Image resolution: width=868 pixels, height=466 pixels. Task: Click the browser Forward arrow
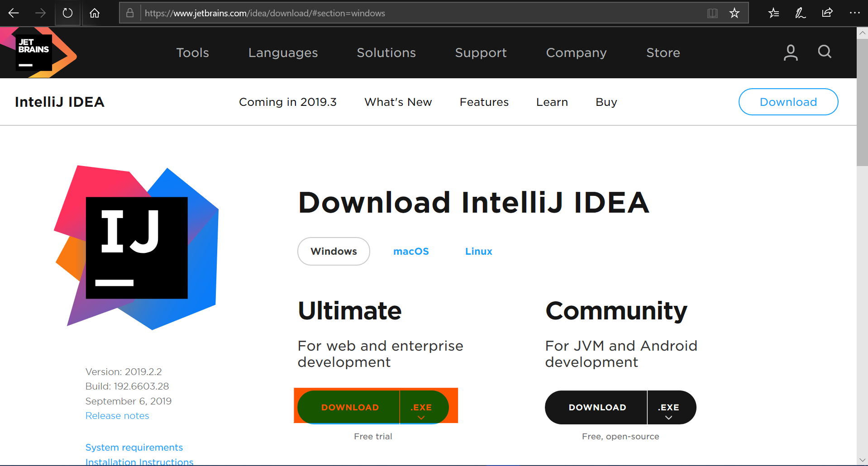[40, 13]
